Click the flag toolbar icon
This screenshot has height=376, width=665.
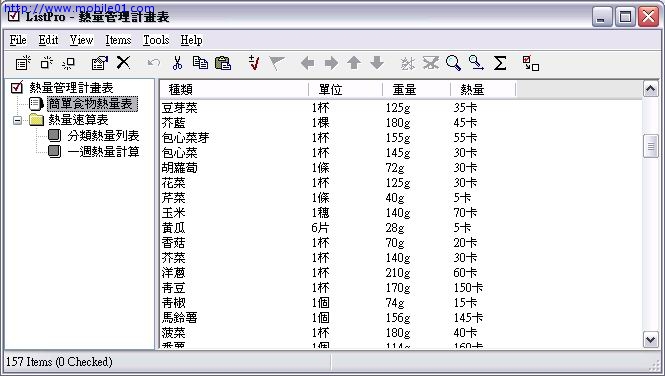(x=277, y=64)
